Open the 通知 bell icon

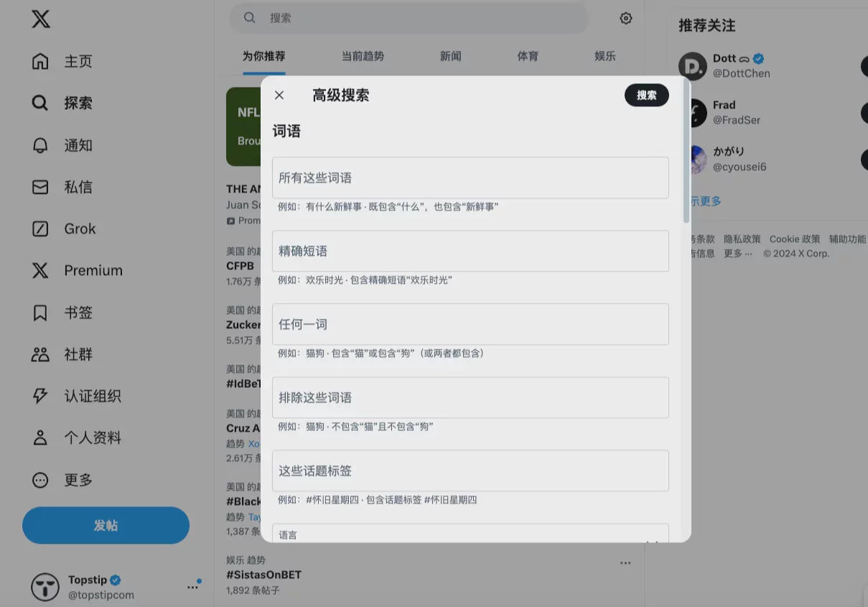click(x=40, y=145)
